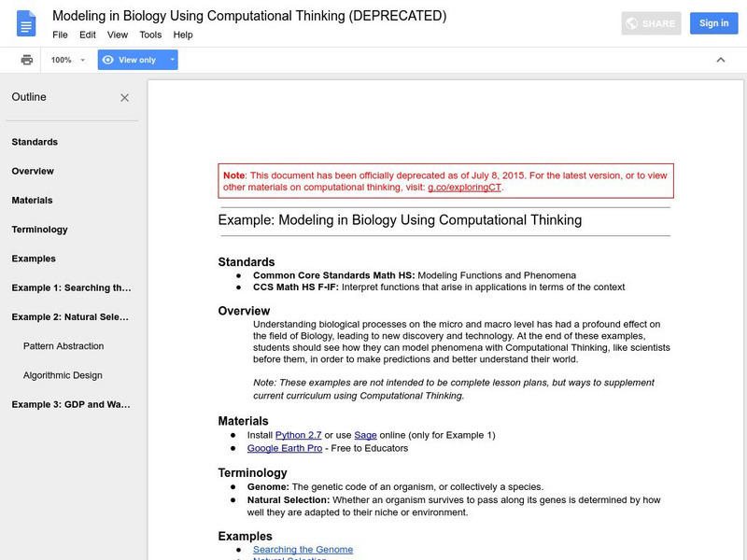Jump to Standards in the outline
Viewport: 747px width, 560px height.
point(35,142)
